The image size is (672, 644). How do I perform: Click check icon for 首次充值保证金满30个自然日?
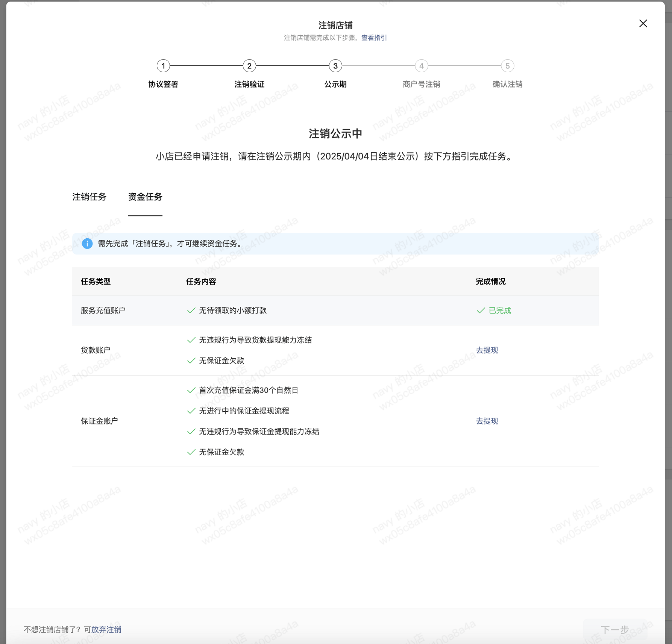click(x=191, y=390)
